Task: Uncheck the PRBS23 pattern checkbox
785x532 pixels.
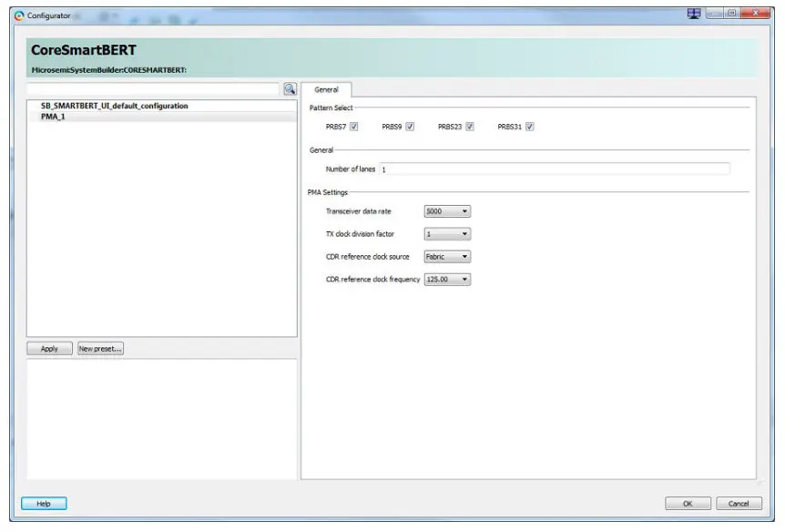Action: click(470, 127)
